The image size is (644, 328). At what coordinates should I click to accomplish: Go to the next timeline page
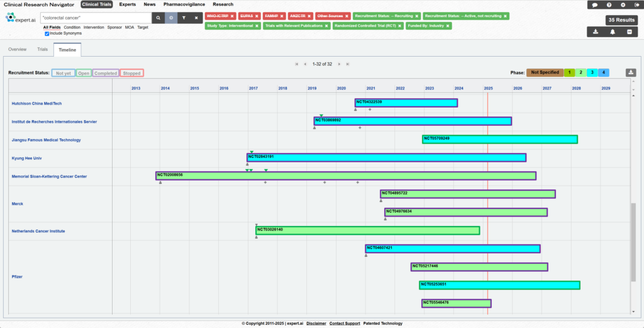339,64
